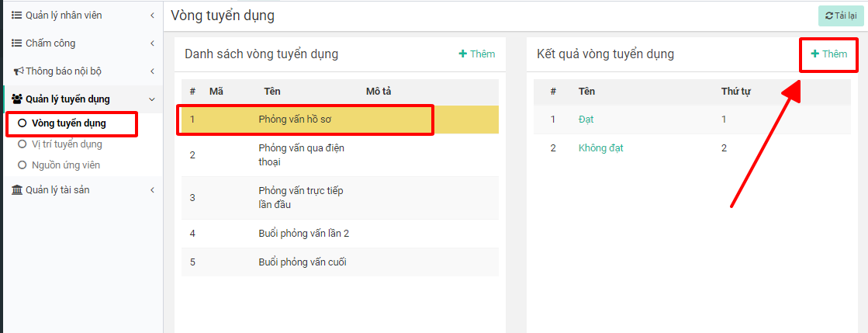Expand the Chấm công chevron arrow
Image resolution: width=868 pixels, height=333 pixels.
[x=152, y=43]
